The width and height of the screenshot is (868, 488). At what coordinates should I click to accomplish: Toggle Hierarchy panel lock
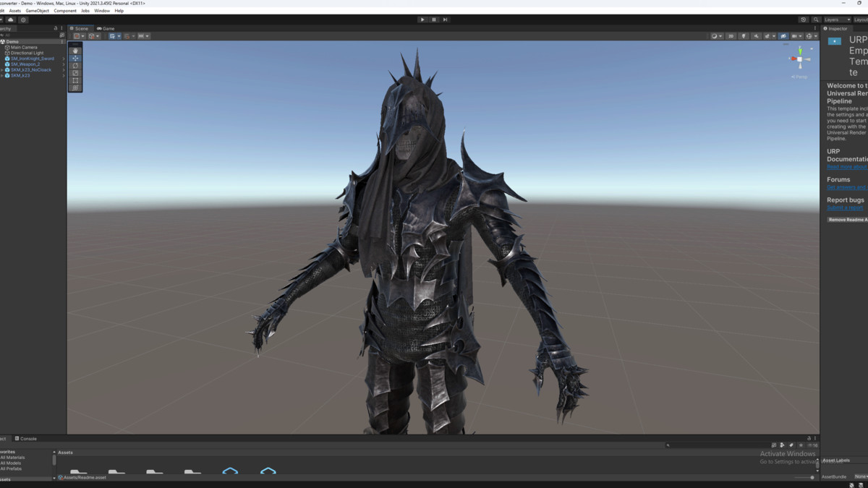56,28
